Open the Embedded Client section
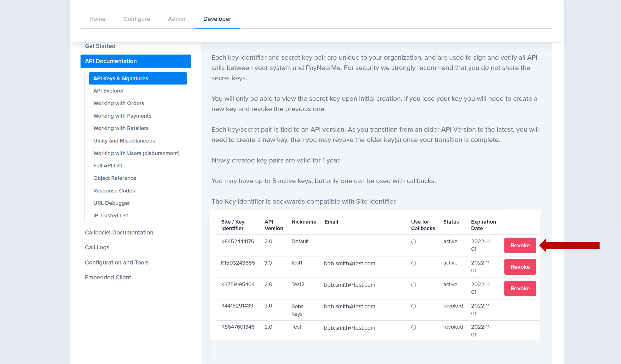This screenshot has height=364, width=621. click(108, 277)
